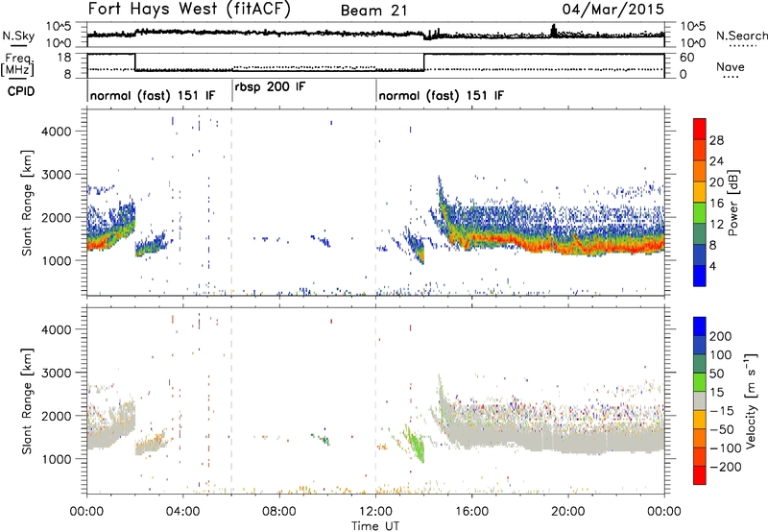Click the 'Slant Range [km]' label of velocity panel
The width and height of the screenshot is (768, 532).
pos(27,401)
